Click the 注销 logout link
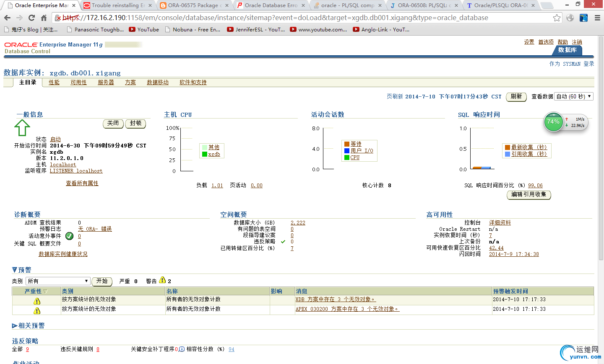 pyautogui.click(x=577, y=42)
